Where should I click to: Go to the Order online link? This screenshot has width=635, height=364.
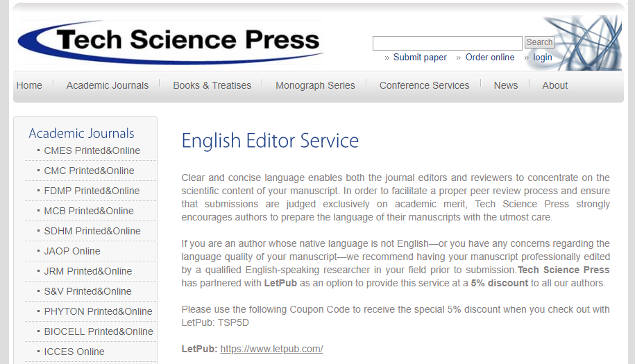pos(490,58)
